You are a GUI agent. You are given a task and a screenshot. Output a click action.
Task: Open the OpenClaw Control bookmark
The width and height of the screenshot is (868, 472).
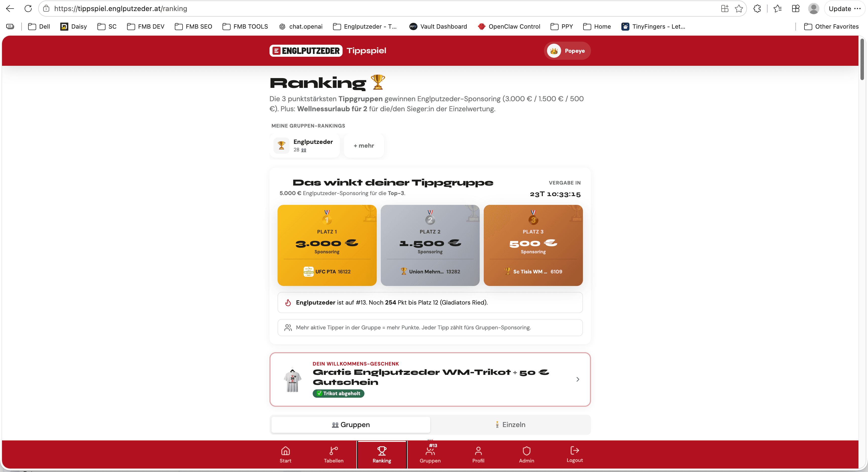(x=509, y=27)
